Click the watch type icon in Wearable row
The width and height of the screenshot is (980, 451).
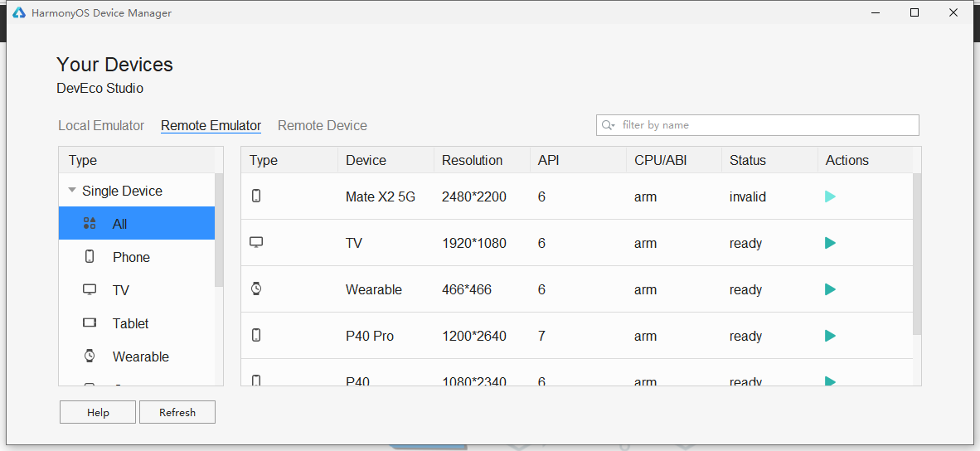256,289
